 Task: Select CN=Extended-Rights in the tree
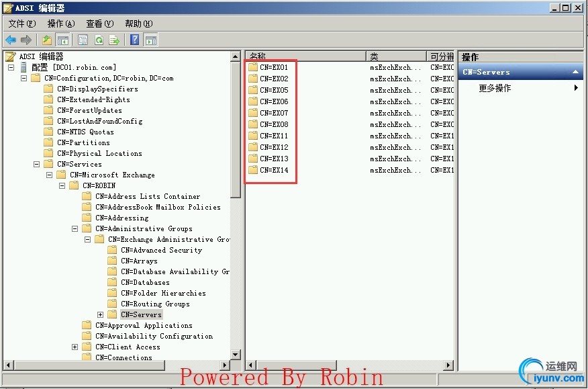(93, 99)
